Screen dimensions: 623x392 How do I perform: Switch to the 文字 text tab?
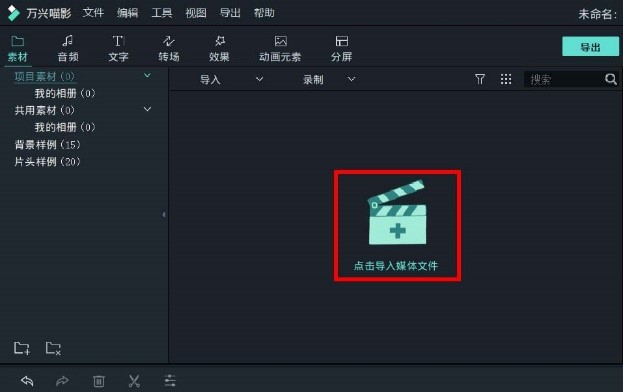[118, 49]
